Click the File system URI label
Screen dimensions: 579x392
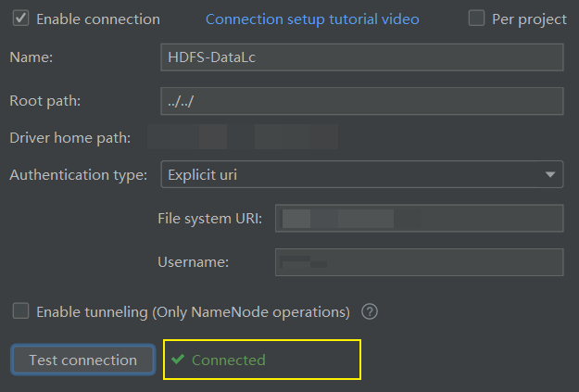[210, 219]
